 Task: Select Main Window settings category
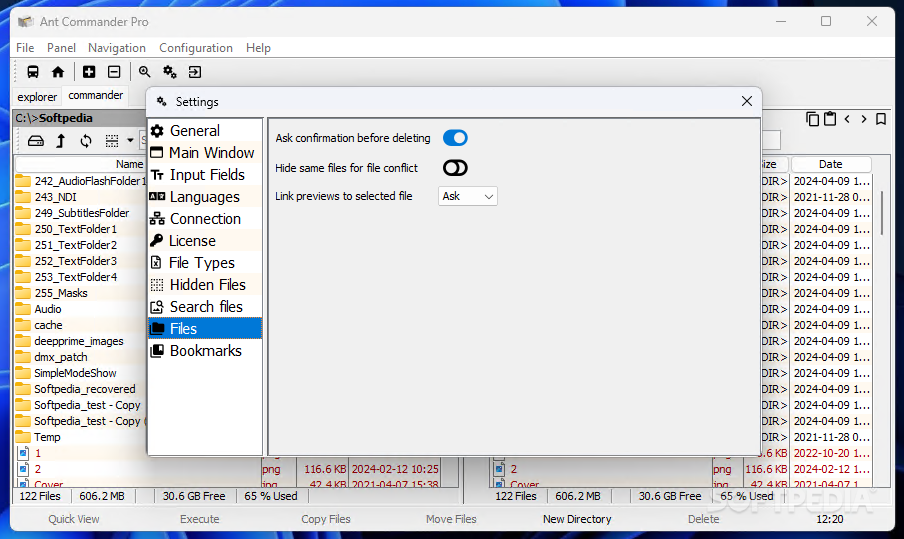[205, 153]
